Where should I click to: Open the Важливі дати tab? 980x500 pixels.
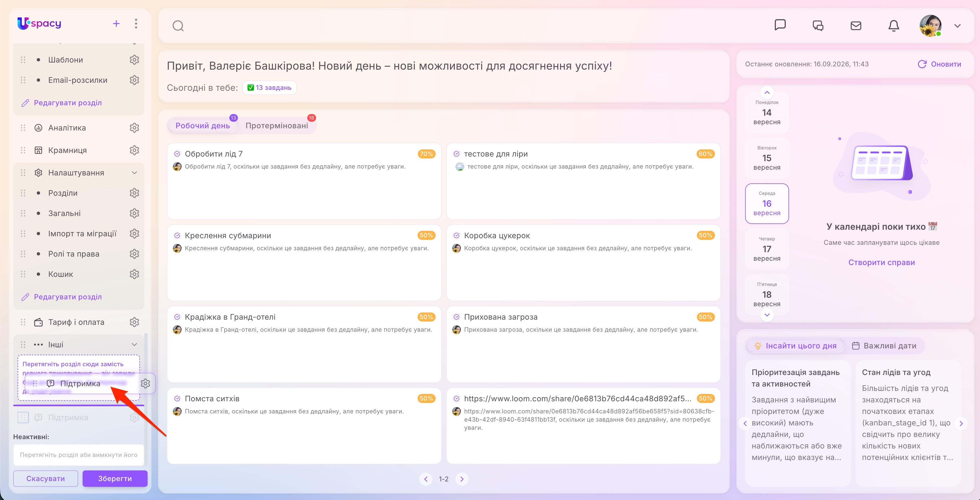[884, 346]
